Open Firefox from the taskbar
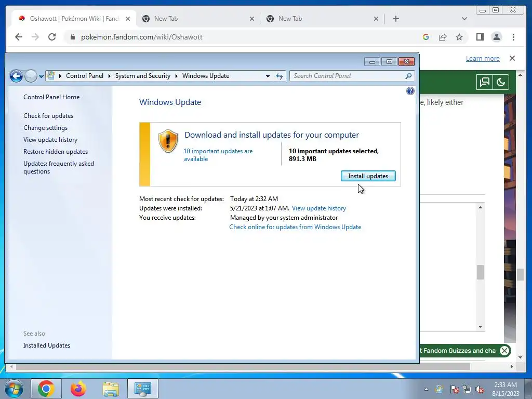532x399 pixels. coord(78,389)
